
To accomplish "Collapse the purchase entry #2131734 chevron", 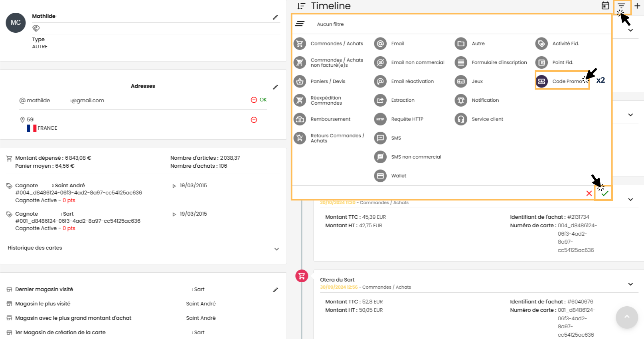I will point(630,199).
